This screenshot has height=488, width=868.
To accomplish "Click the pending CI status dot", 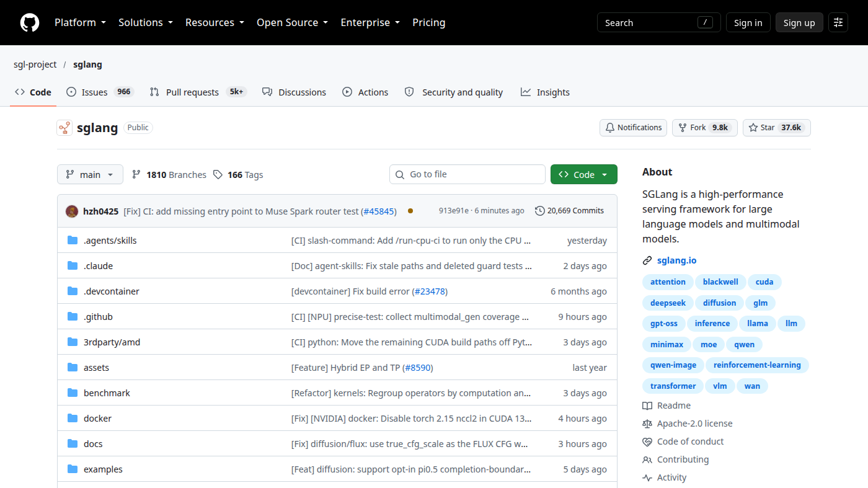I will click(x=410, y=211).
